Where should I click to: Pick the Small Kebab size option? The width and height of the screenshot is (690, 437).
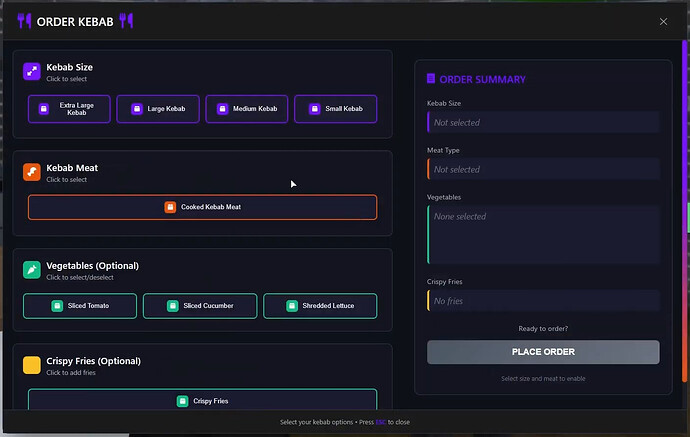tap(336, 109)
